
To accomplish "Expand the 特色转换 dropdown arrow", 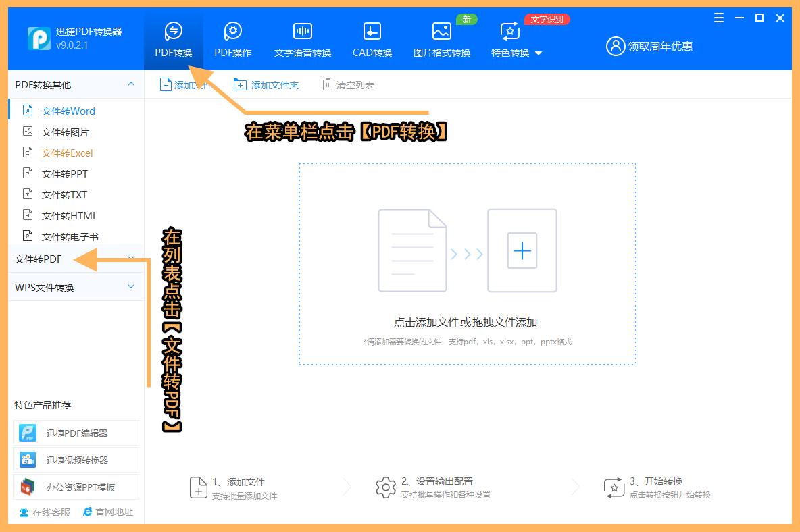I will coord(538,52).
